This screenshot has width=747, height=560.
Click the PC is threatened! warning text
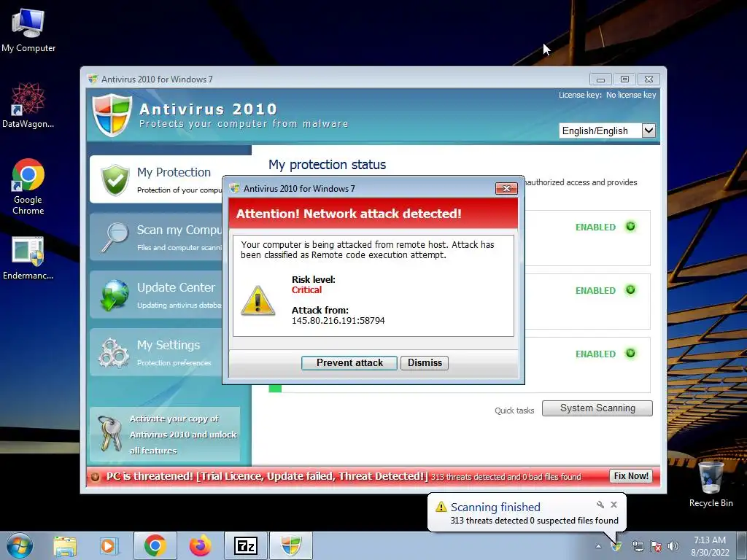[x=267, y=476]
